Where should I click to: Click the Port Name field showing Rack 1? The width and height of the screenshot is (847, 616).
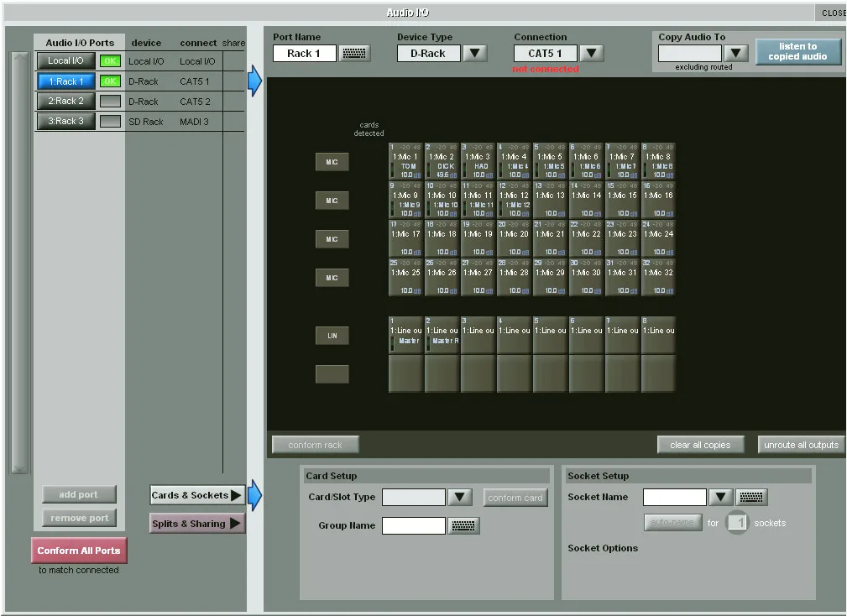click(305, 54)
